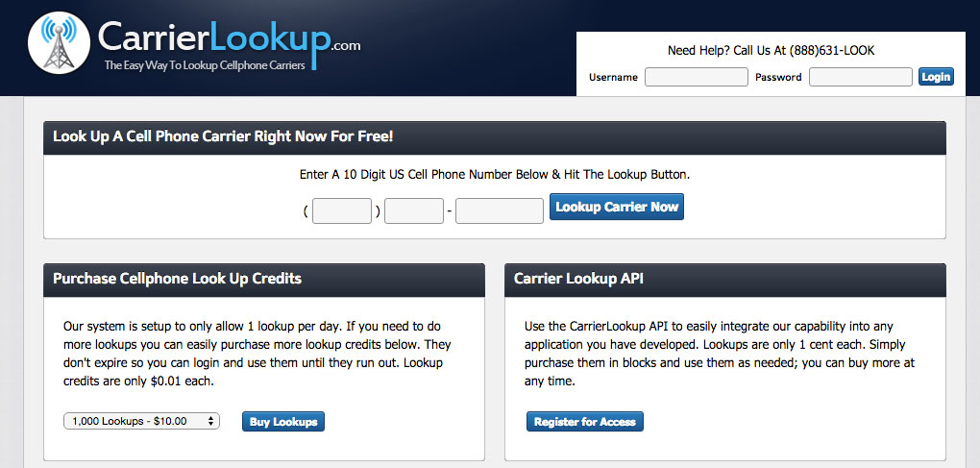Click 'The Easy Way To Lookup Cellphone Carriers' tagline
The image size is (980, 468).
[x=205, y=65]
